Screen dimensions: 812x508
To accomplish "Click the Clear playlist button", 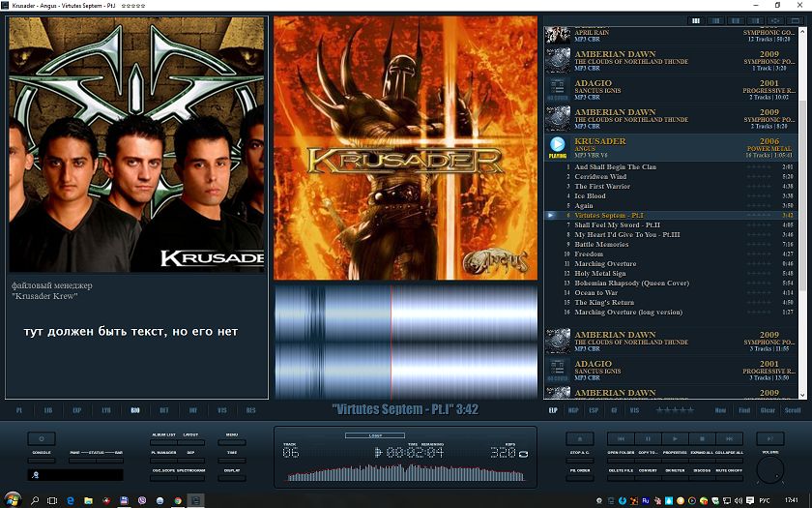I will coord(768,410).
